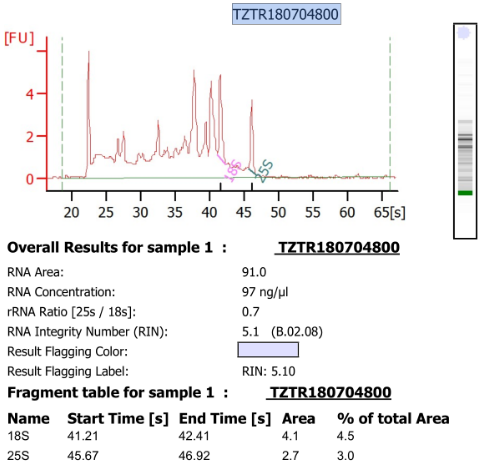Click the [FU] y-axis label
Image resolution: width=483 pixels, height=463 pixels.
(19, 38)
